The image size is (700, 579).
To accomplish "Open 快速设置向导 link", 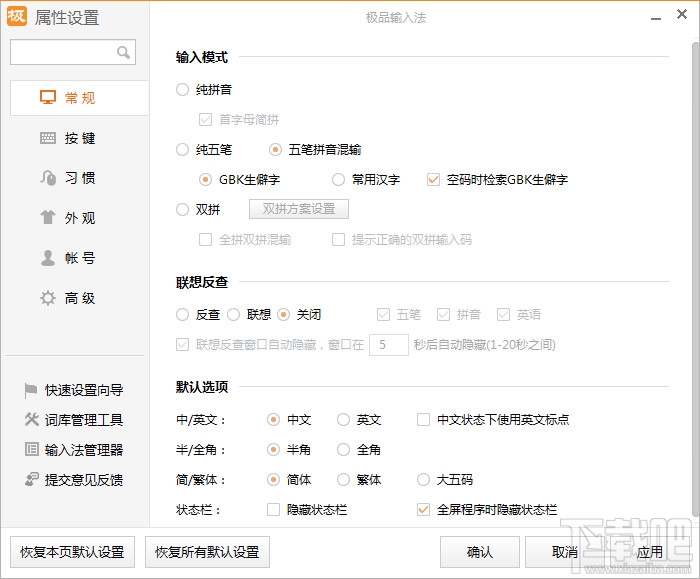I will click(x=84, y=390).
